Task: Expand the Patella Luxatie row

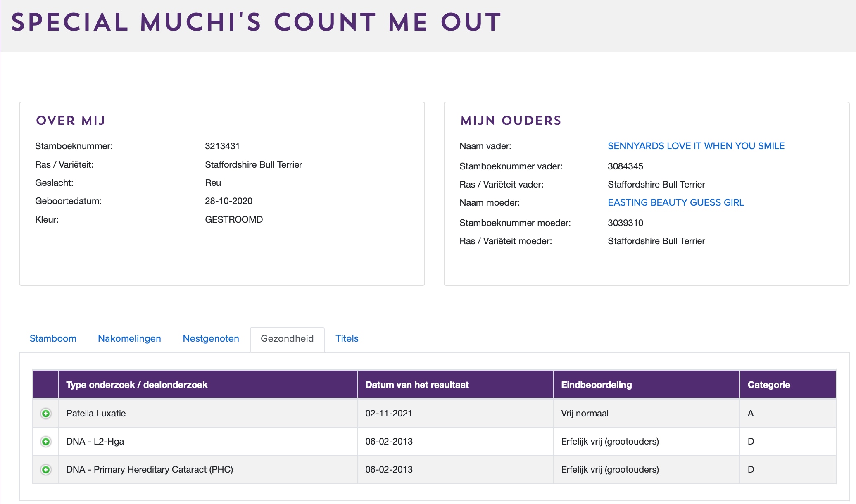Action: [x=46, y=414]
